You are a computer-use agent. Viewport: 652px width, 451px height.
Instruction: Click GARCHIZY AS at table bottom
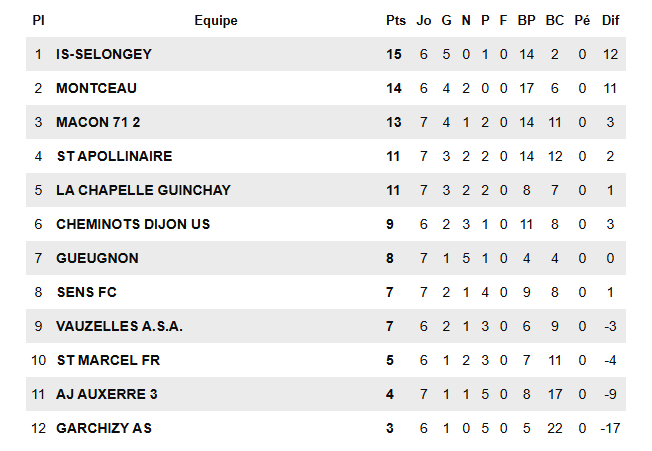[x=104, y=428]
